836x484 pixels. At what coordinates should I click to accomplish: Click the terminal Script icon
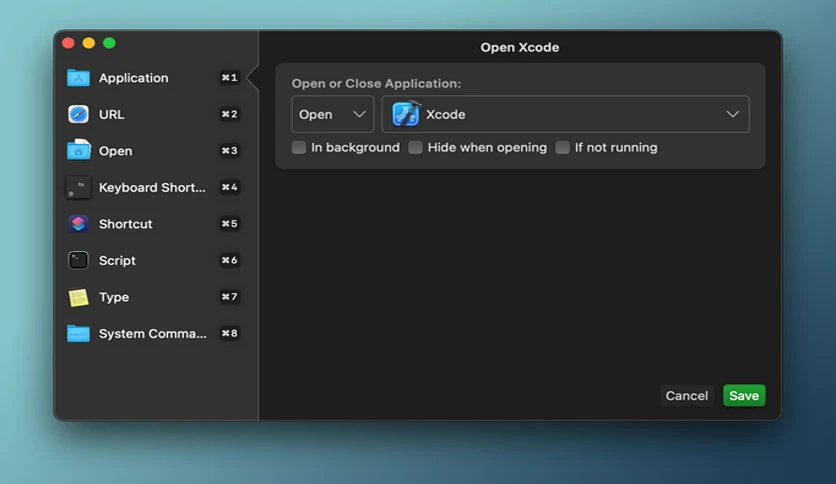pos(78,260)
